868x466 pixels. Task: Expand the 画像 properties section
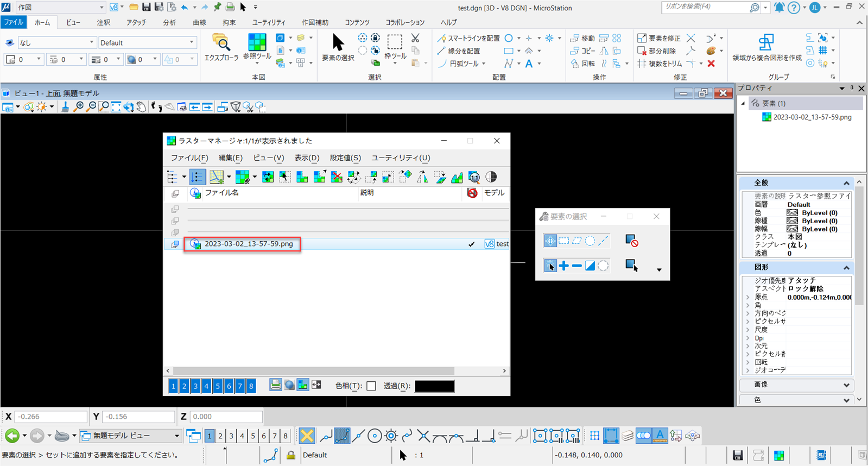846,385
